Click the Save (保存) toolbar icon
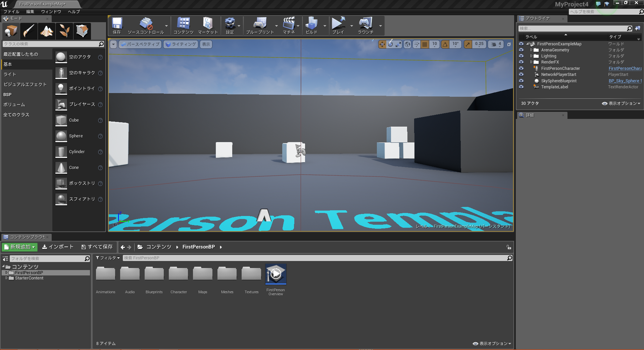 [117, 26]
